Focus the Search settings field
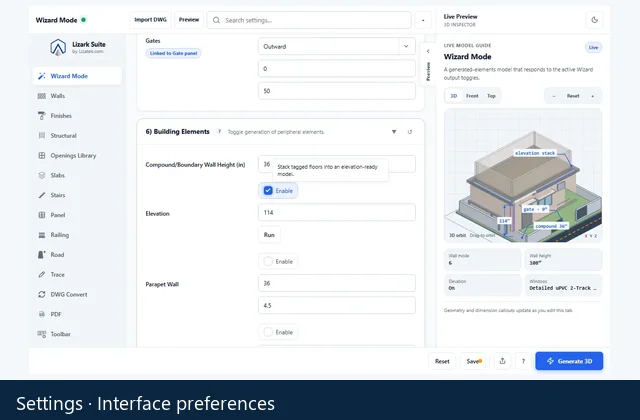 (x=309, y=20)
